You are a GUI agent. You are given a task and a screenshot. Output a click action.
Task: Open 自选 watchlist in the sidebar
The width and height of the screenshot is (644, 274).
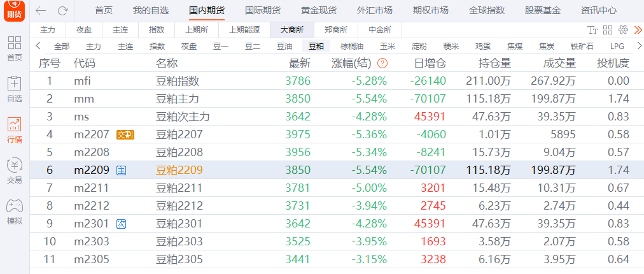[x=15, y=89]
